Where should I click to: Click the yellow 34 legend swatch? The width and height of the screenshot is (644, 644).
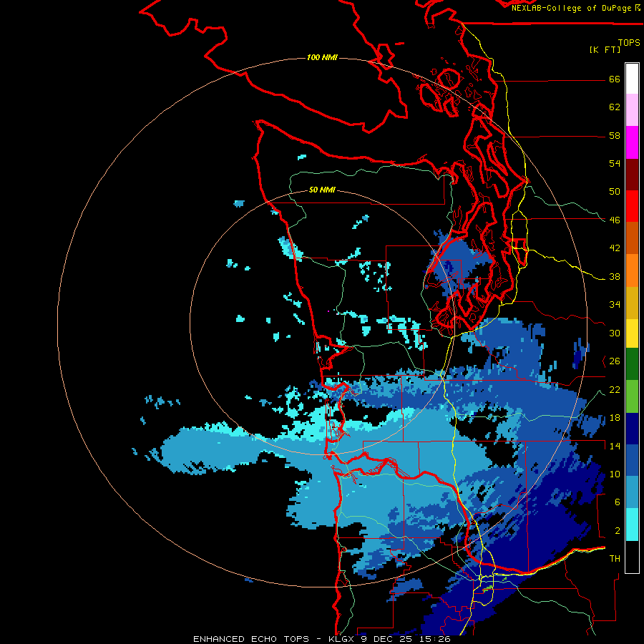[632, 333]
